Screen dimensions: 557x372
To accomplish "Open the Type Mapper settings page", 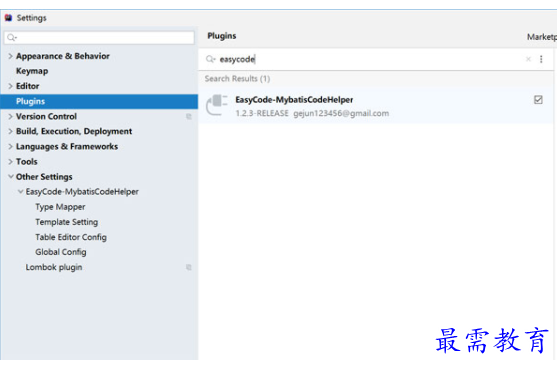I will [x=60, y=207].
